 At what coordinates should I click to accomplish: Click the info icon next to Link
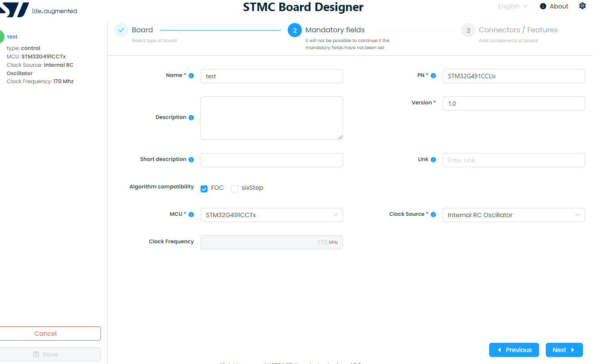433,159
